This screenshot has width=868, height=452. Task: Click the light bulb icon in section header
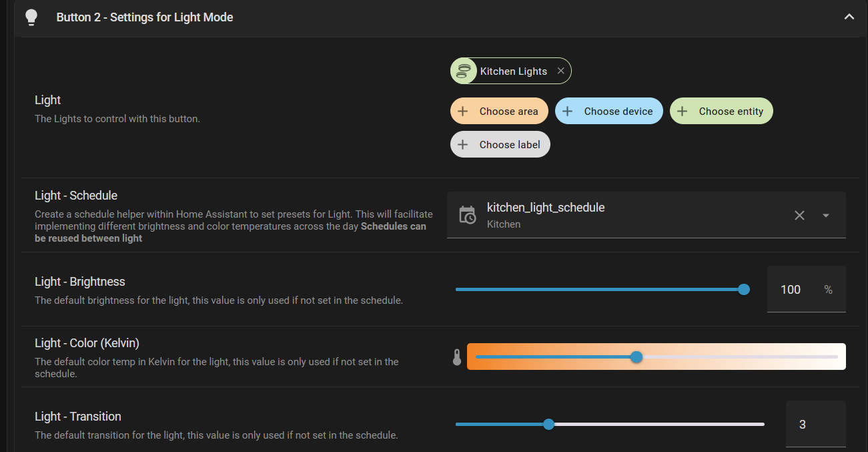pyautogui.click(x=31, y=17)
